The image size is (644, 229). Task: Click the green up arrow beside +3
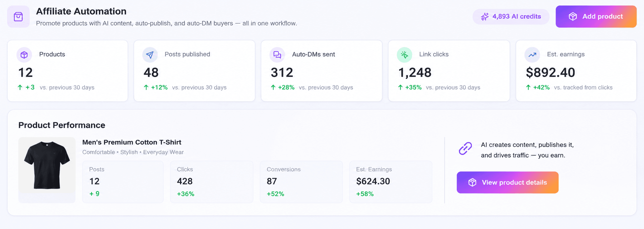point(20,87)
